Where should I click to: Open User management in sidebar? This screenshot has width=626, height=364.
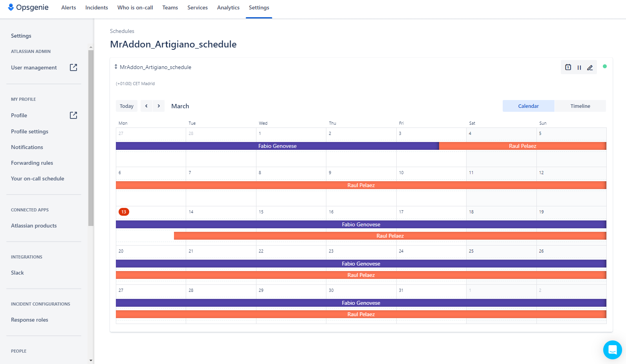(34, 67)
